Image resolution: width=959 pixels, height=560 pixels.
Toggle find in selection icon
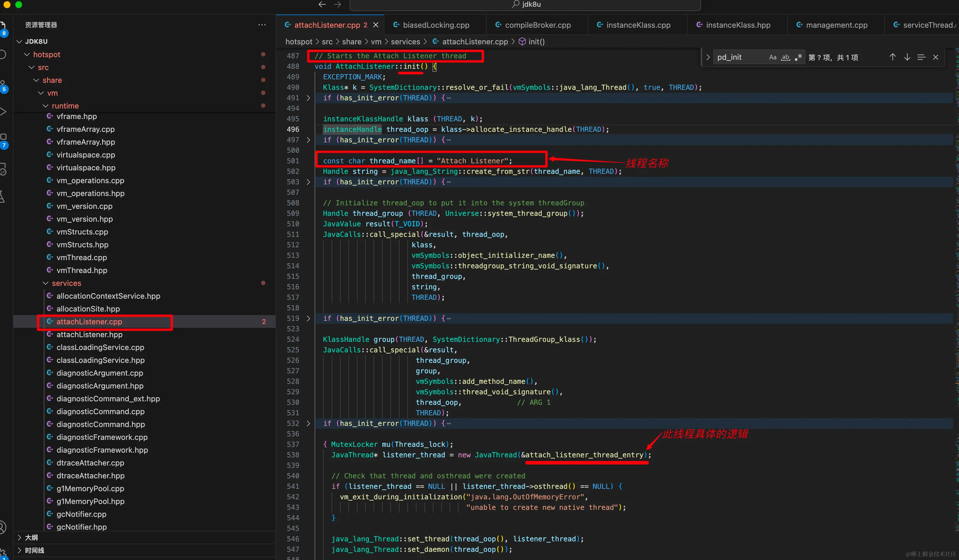tap(921, 57)
